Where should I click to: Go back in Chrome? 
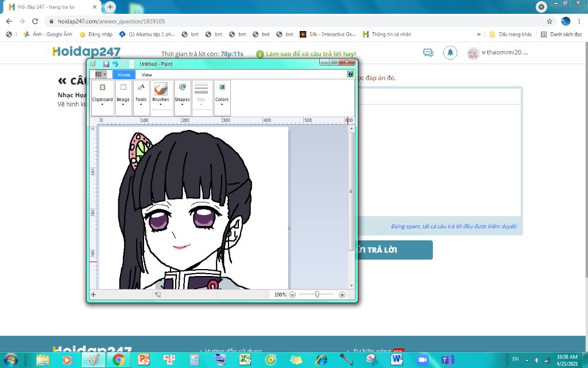point(9,21)
